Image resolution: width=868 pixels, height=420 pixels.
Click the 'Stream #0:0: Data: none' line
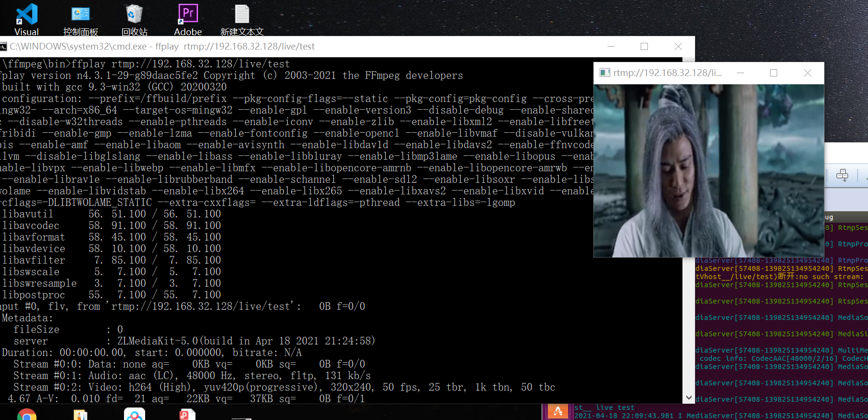click(x=189, y=364)
